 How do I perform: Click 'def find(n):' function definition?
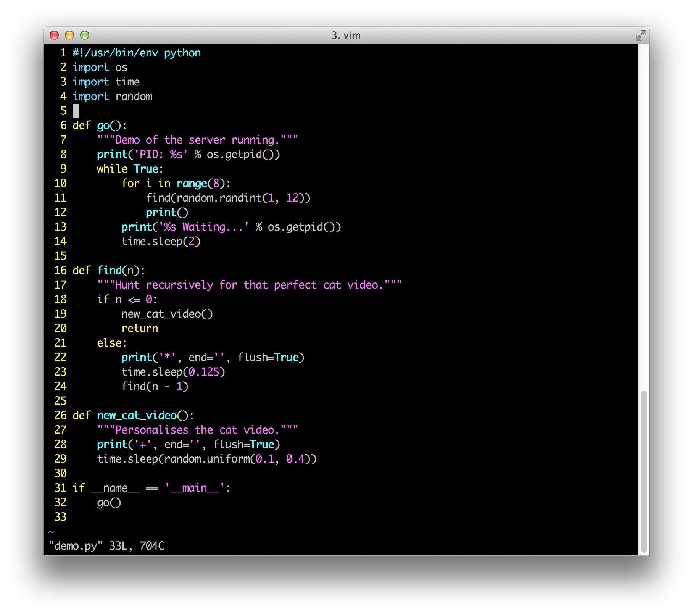click(109, 271)
